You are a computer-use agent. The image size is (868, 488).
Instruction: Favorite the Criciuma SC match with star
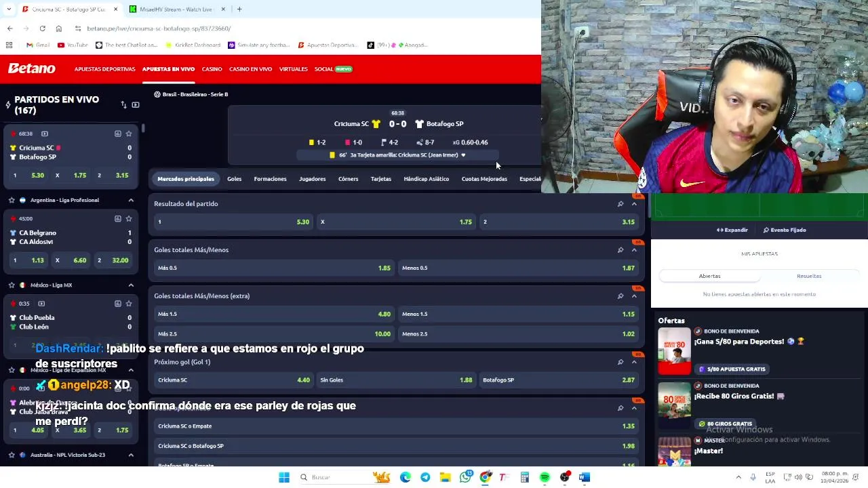pyautogui.click(x=128, y=134)
